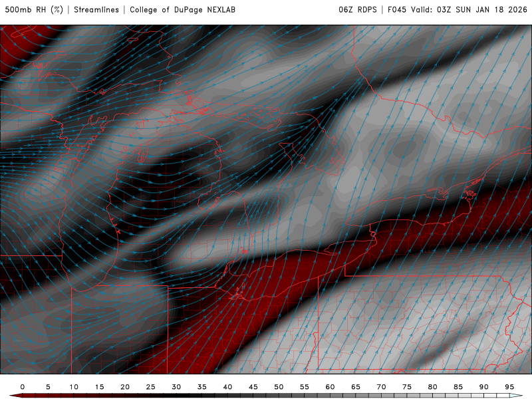Click the '45' value on the color scale
This screenshot has width=532, height=399.
coord(253,387)
